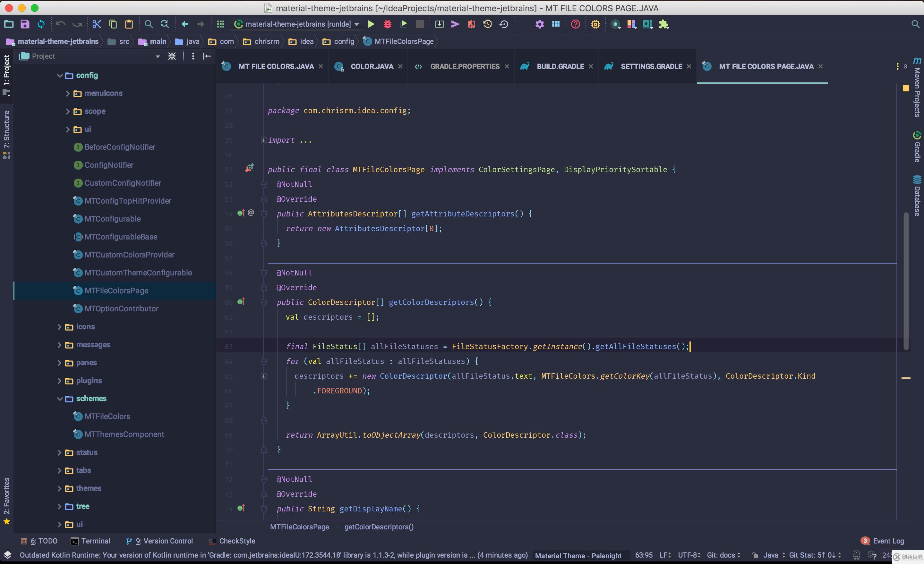Image resolution: width=924 pixels, height=564 pixels.
Task: Click the TODO tab in bottom bar
Action: [42, 541]
